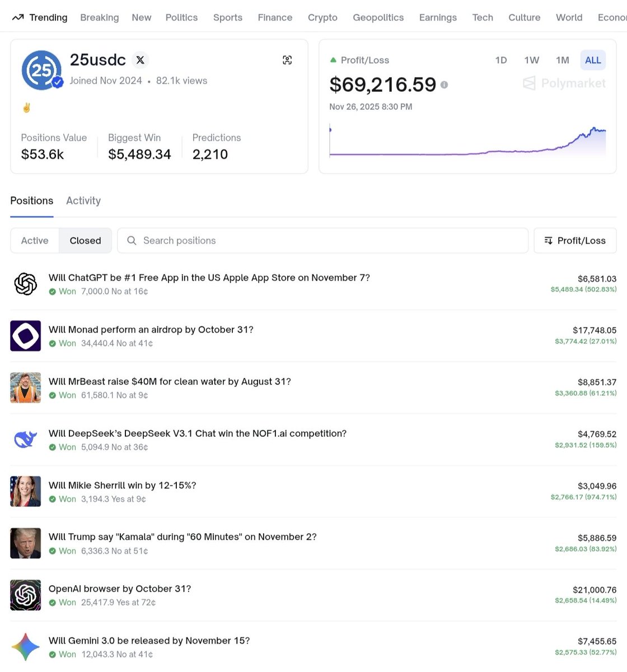
Task: Select the 1M chart range
Action: 563,60
